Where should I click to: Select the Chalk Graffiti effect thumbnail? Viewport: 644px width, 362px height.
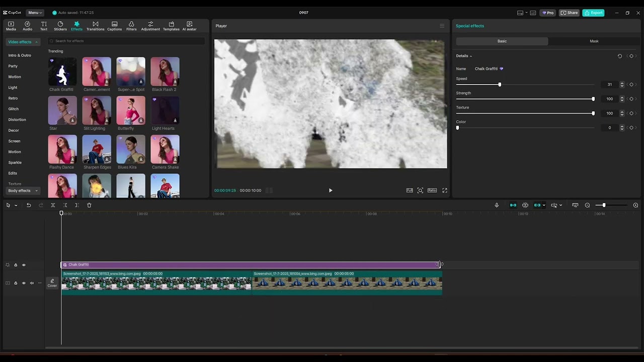point(62,71)
